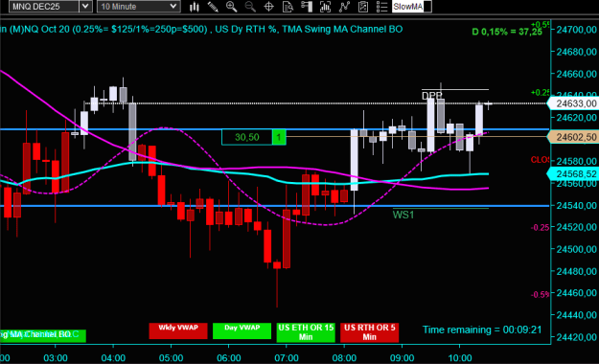This screenshot has height=364, width=599.
Task: Click the chart title indicator text
Action: point(201,30)
